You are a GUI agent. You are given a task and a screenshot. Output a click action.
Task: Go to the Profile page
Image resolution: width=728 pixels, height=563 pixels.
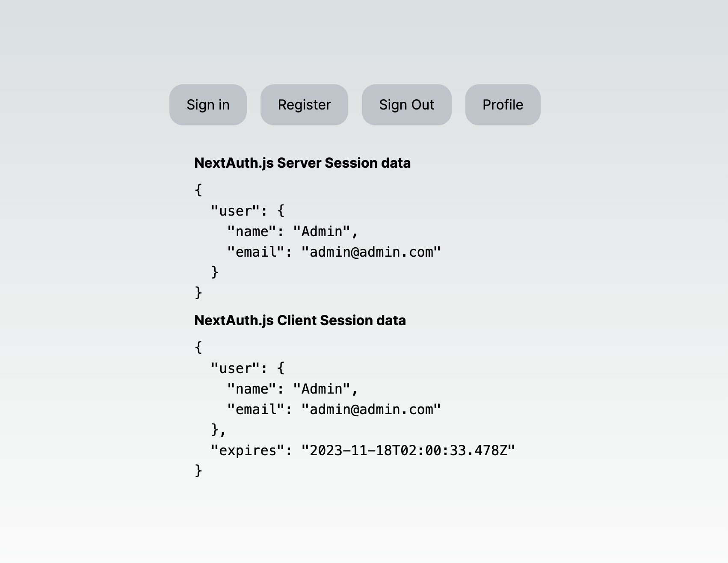(x=503, y=105)
